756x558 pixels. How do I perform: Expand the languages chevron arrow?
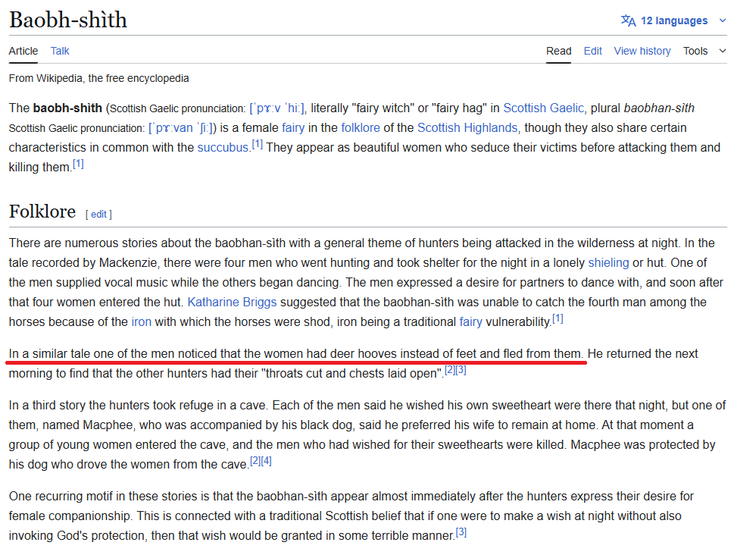tap(722, 20)
